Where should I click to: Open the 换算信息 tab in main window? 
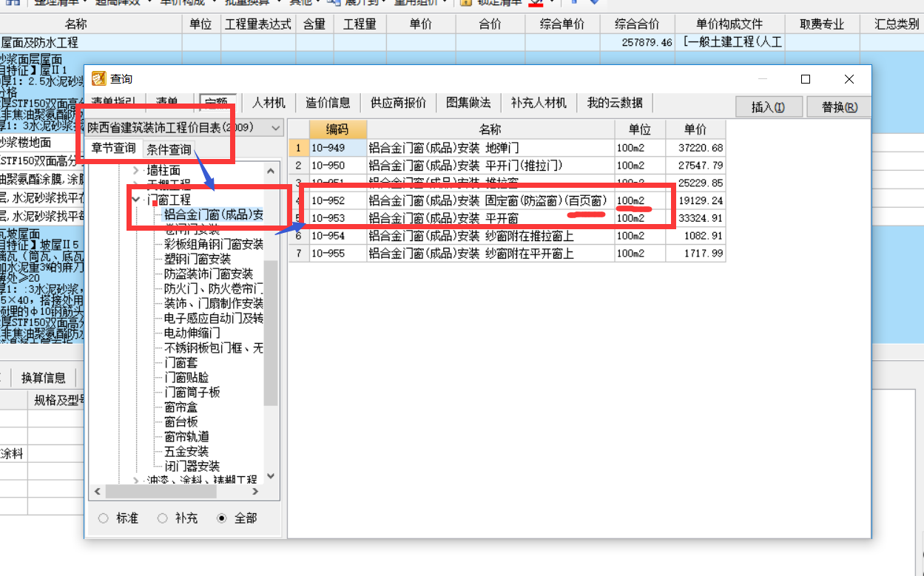[x=43, y=378]
